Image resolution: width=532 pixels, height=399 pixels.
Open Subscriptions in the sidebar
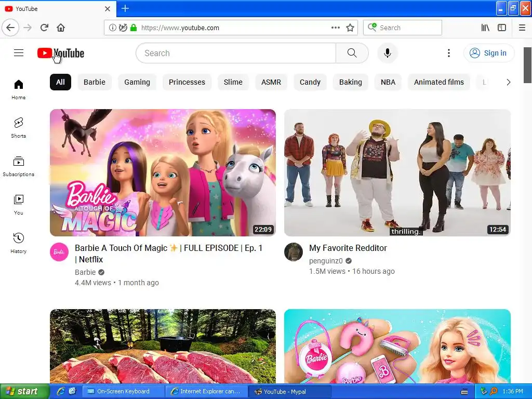coord(18,166)
